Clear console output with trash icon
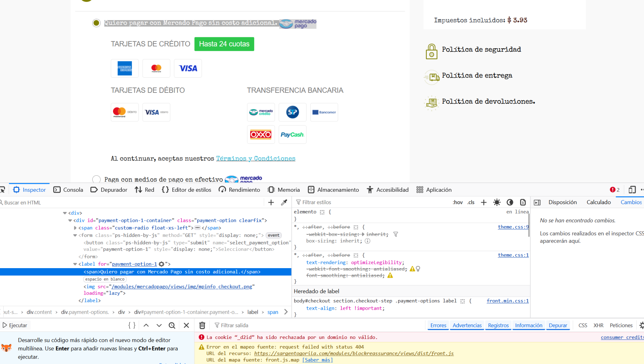The height and width of the screenshot is (364, 644). [202, 325]
